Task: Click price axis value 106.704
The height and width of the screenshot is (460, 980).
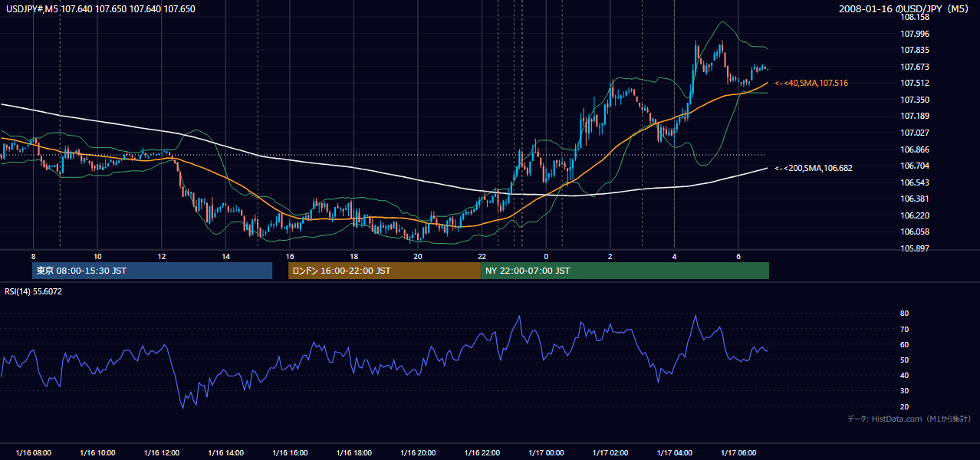Action: (x=915, y=166)
